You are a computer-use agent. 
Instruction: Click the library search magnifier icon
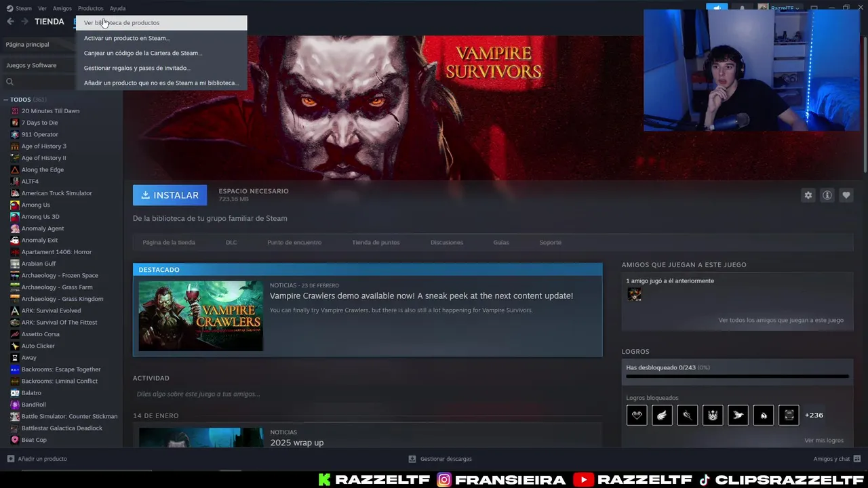pos(9,82)
